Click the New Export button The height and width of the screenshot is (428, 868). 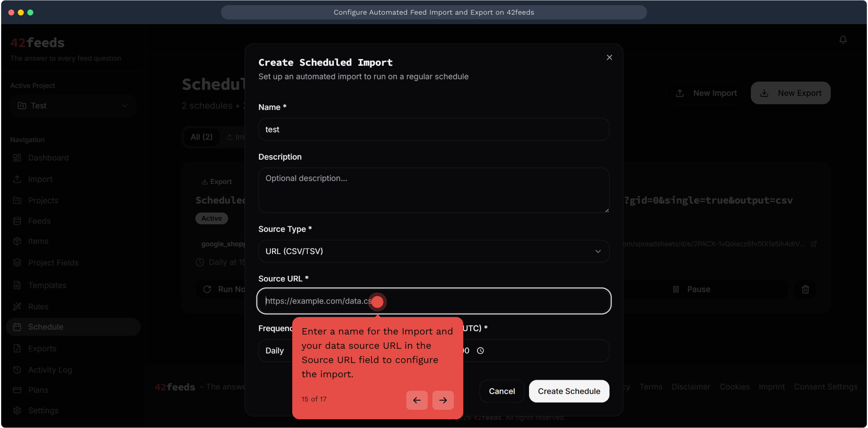(790, 93)
